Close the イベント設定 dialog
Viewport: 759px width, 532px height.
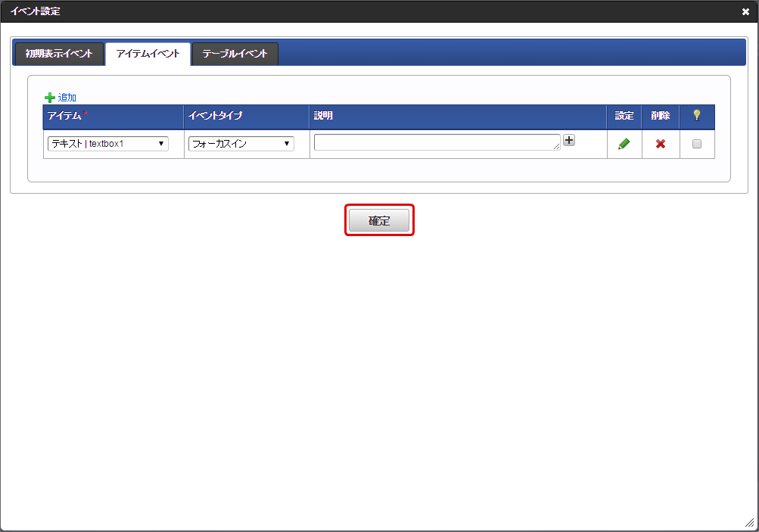point(745,11)
